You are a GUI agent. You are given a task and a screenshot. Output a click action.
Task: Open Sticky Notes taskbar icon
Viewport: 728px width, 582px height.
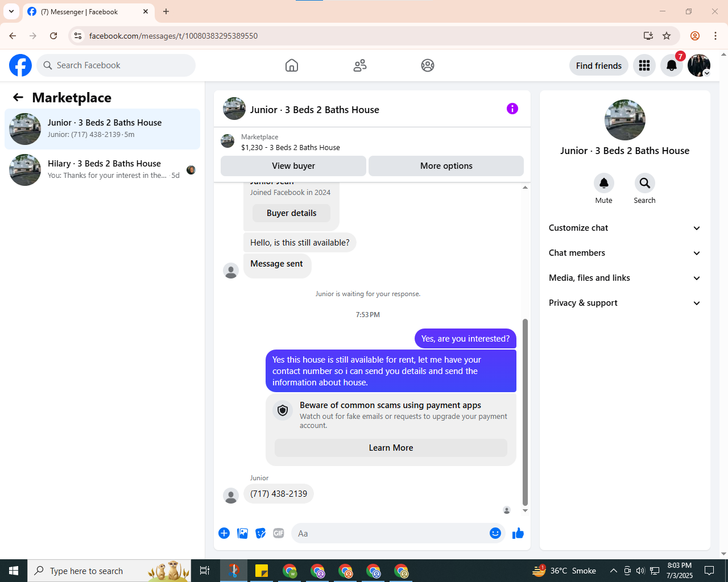point(262,571)
